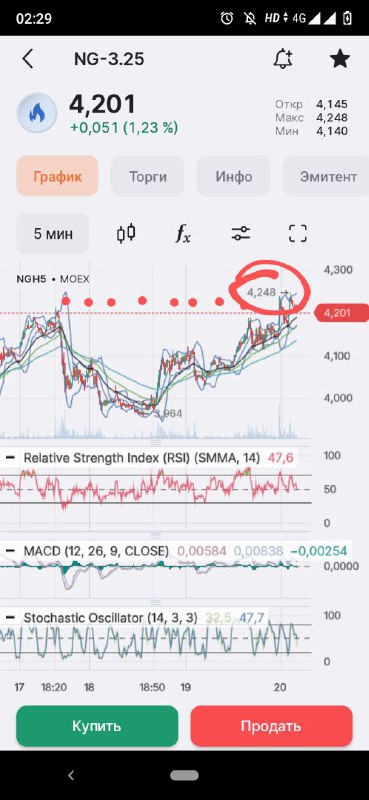The width and height of the screenshot is (369, 800).
Task: Open the fx indicators menu
Action: [183, 234]
